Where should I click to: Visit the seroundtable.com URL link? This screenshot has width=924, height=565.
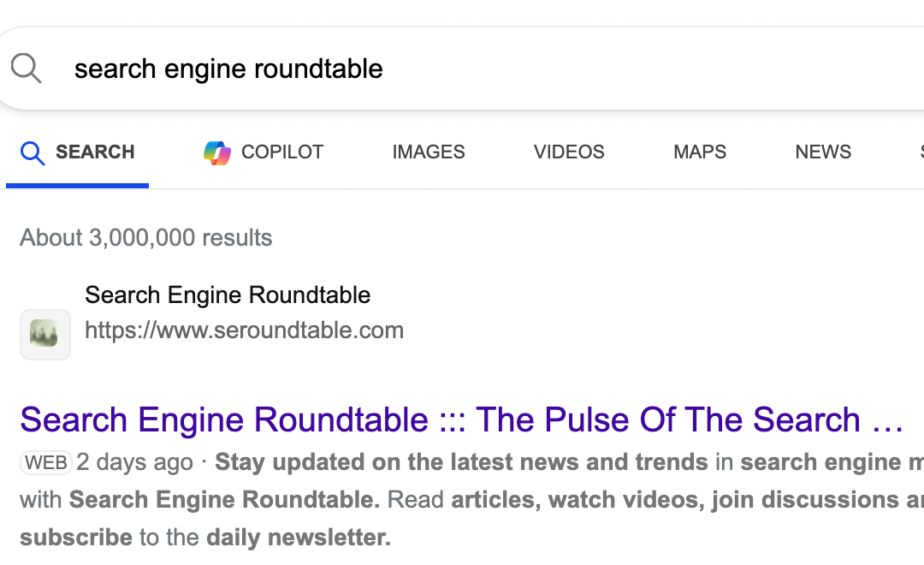(244, 330)
